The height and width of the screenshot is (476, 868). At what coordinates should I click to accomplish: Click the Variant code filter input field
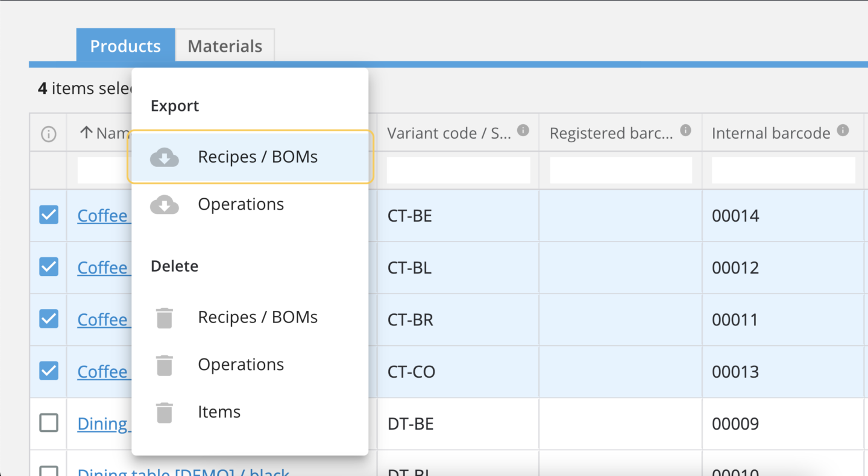[458, 171]
